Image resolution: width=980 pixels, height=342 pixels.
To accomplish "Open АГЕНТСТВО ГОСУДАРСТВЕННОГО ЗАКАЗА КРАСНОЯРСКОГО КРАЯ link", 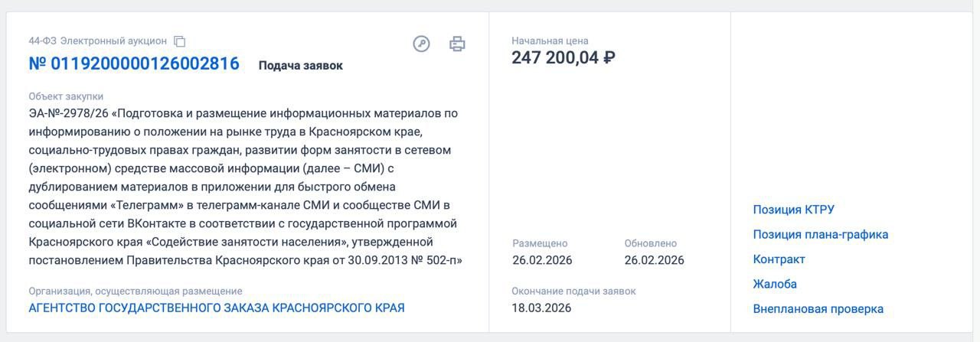I will pos(217,308).
